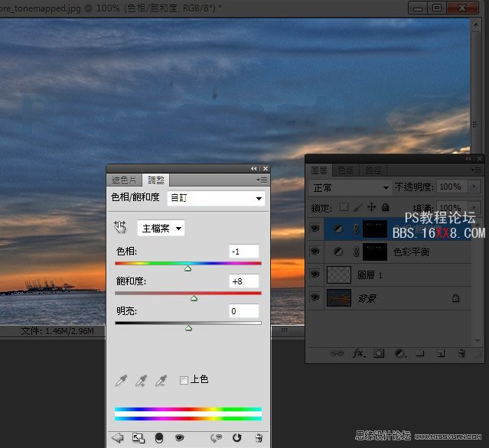
Task: Hide the 色彩平衡 layer
Action: (315, 251)
